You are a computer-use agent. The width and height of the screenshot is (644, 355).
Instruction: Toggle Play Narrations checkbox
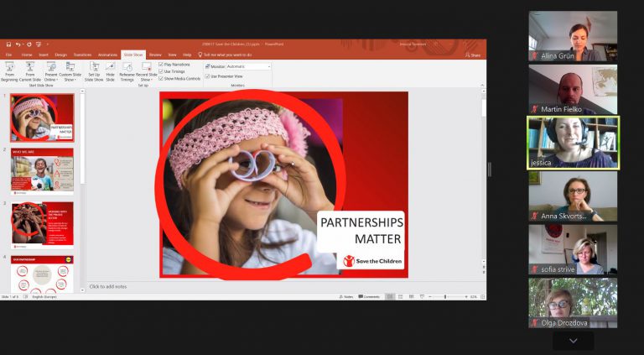click(x=161, y=65)
